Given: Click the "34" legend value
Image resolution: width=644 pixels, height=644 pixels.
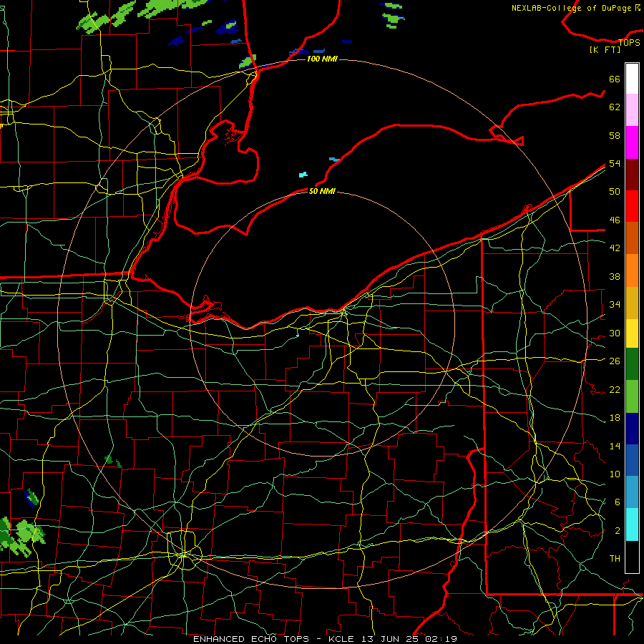Looking at the screenshot, I should 615,304.
